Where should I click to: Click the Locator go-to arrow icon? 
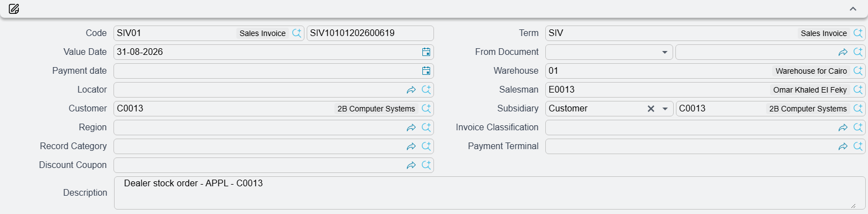click(411, 90)
